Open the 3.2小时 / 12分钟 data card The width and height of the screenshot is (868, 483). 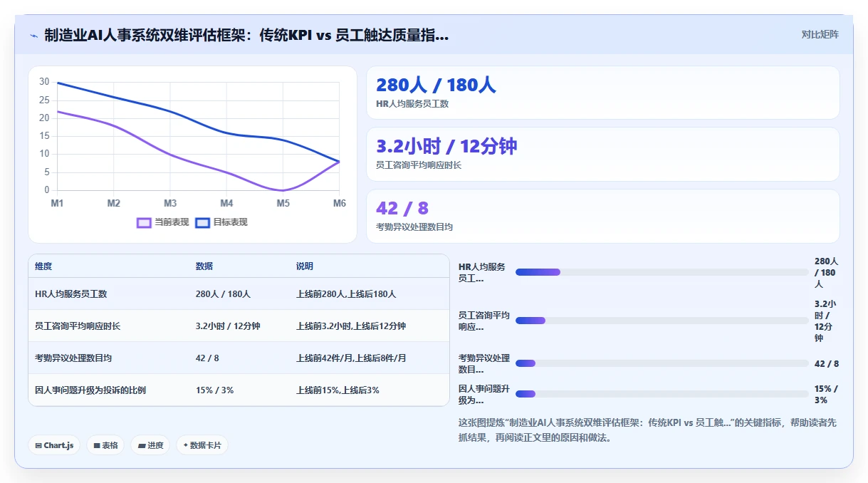[603, 154]
